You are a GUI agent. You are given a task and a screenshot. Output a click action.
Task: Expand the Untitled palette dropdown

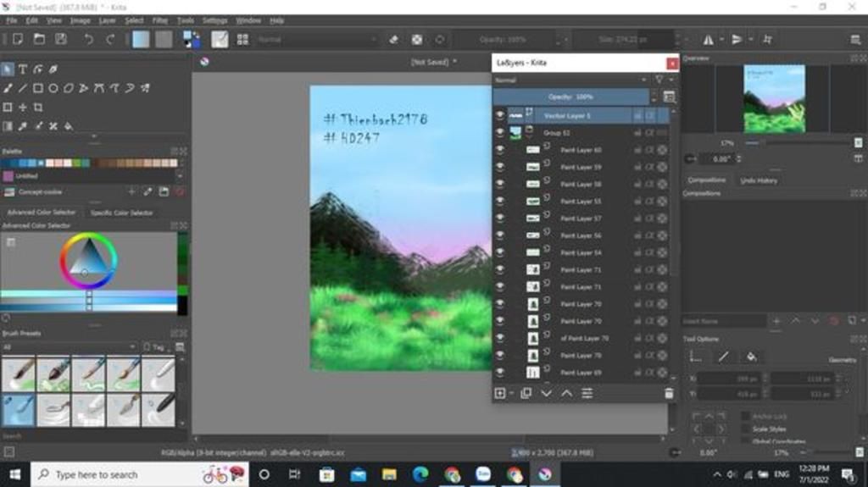pyautogui.click(x=180, y=176)
